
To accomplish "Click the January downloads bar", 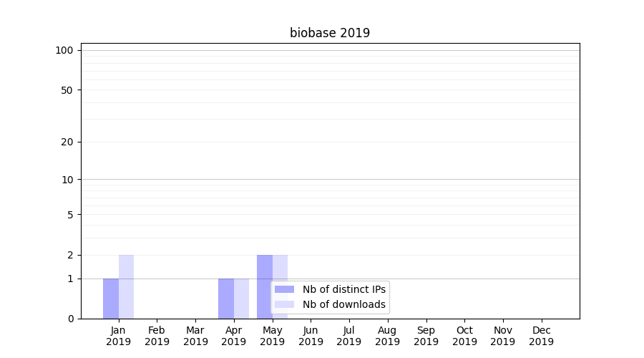I will click(x=126, y=286).
